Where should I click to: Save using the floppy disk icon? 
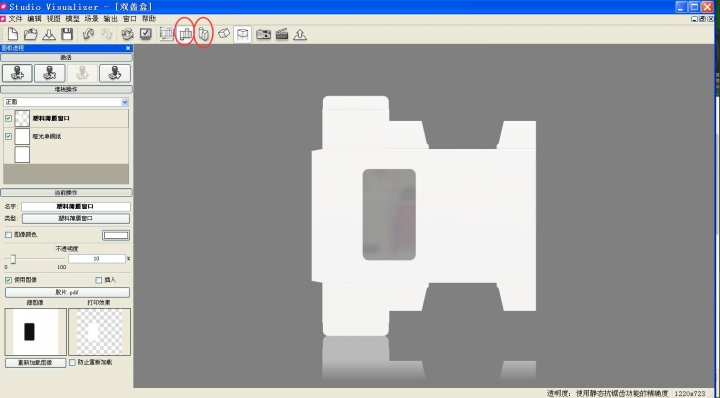(x=67, y=34)
